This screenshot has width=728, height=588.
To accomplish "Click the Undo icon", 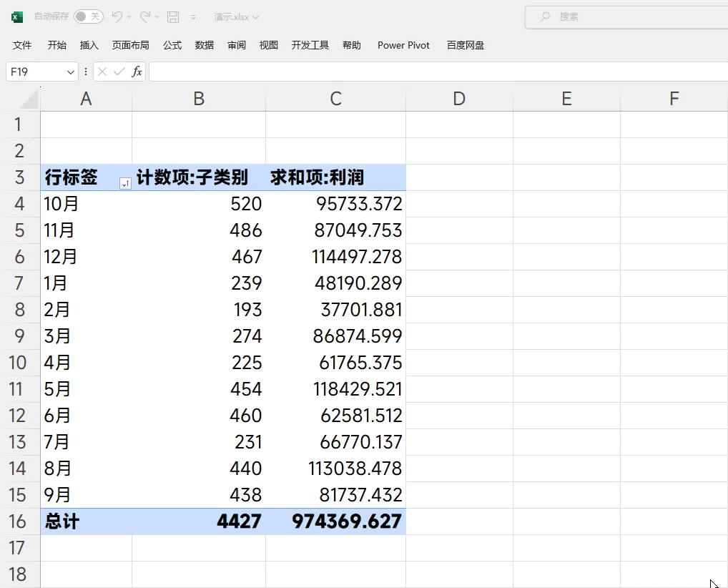I will [x=118, y=16].
